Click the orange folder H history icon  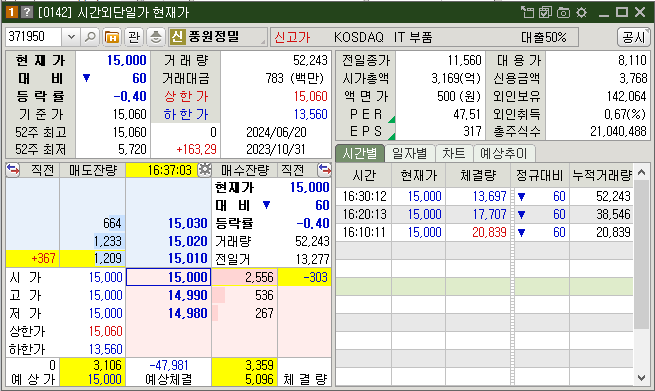pyautogui.click(x=112, y=37)
